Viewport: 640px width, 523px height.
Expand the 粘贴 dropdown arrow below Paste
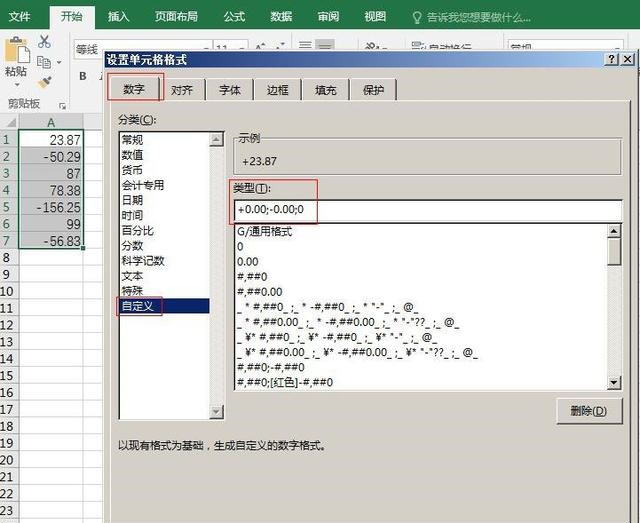[x=17, y=85]
